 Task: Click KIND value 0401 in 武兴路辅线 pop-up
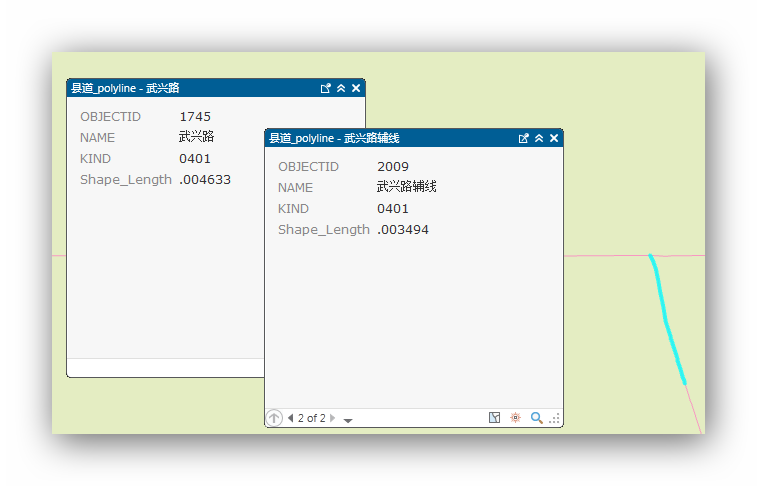[393, 209]
